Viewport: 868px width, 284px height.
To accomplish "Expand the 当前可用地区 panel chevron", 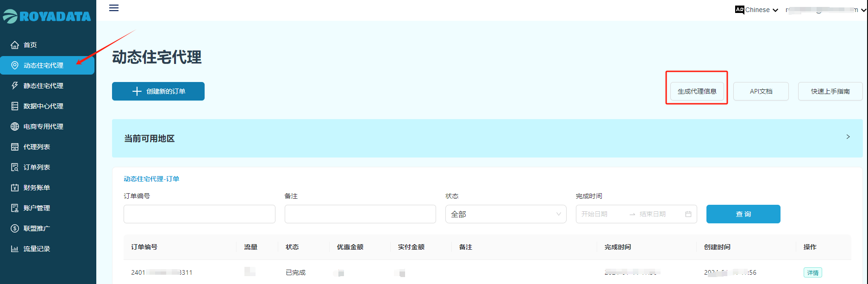I will [x=848, y=137].
